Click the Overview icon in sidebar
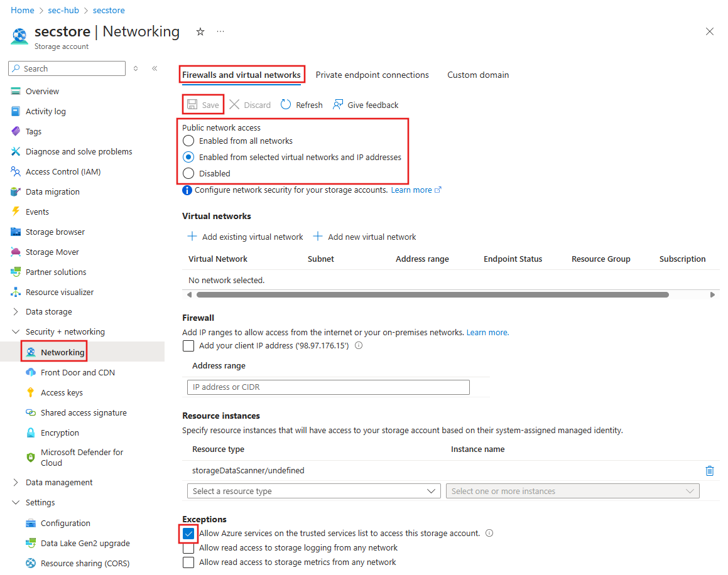Viewport: 728px width, 575px height. (x=16, y=92)
